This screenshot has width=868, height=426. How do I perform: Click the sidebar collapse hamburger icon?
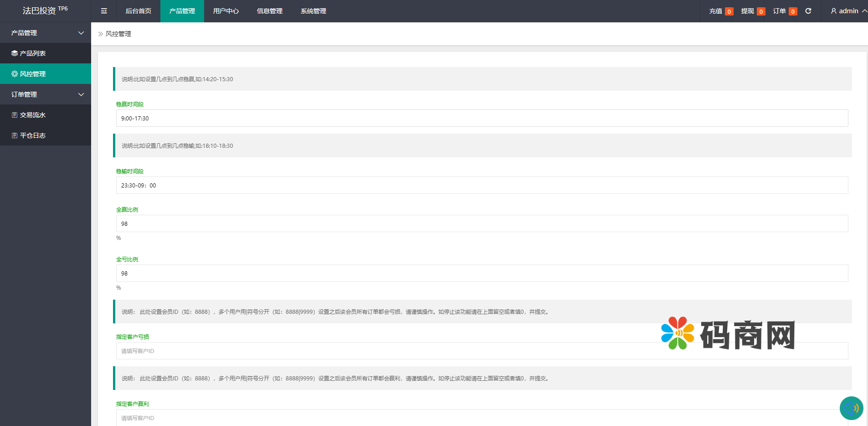[104, 11]
